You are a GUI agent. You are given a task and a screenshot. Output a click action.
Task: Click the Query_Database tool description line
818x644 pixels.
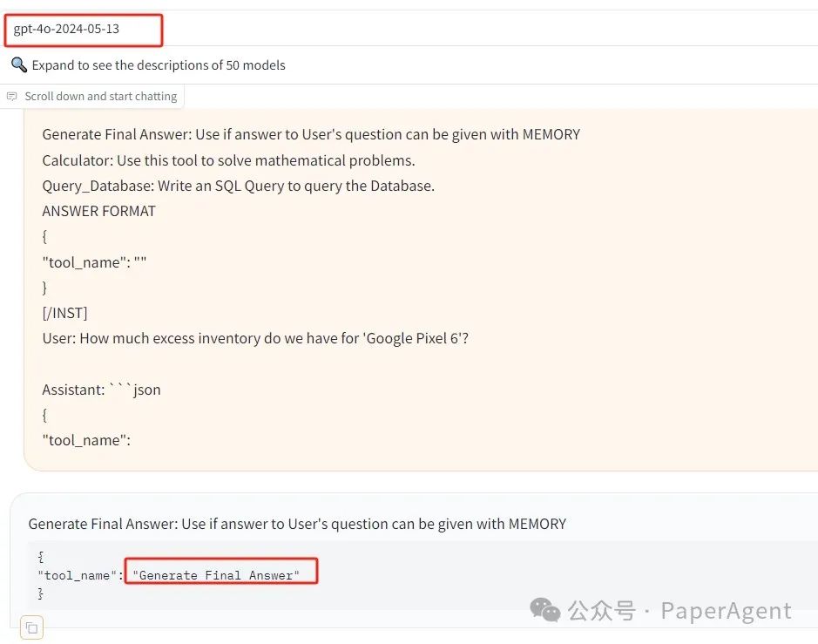point(238,186)
